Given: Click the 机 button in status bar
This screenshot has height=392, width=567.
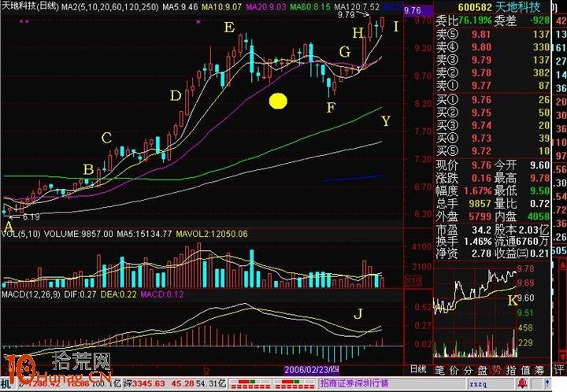Looking at the screenshot, I should [6, 383].
